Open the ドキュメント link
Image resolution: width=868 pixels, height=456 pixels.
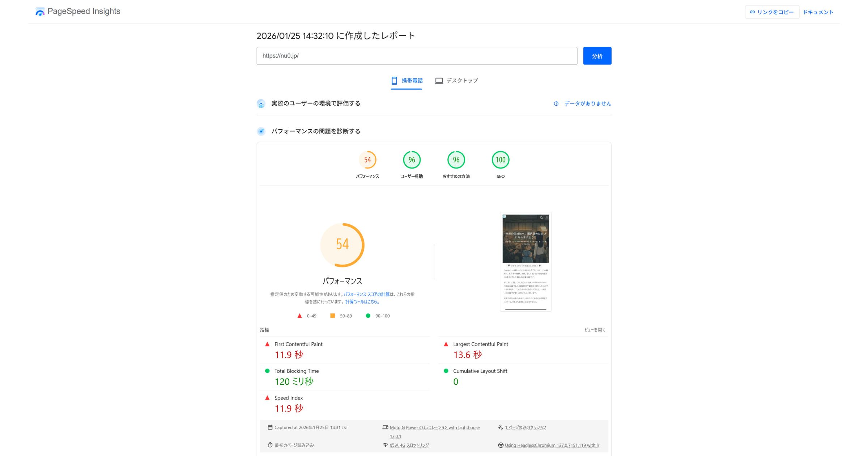(818, 12)
